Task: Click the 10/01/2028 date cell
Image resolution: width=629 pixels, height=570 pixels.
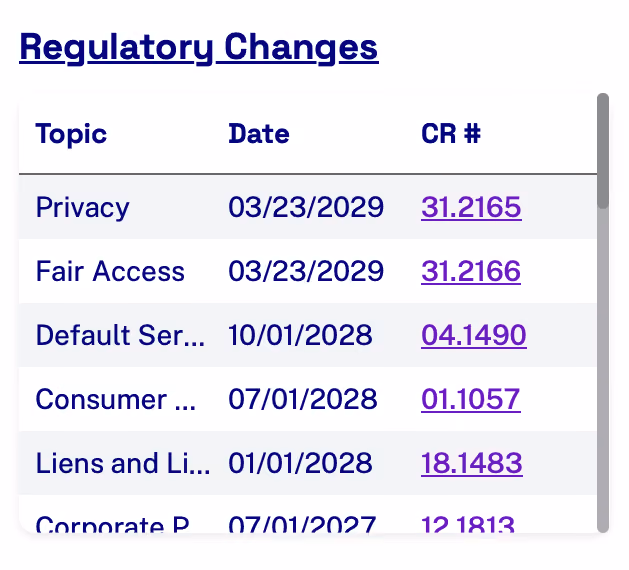Action: [x=300, y=335]
